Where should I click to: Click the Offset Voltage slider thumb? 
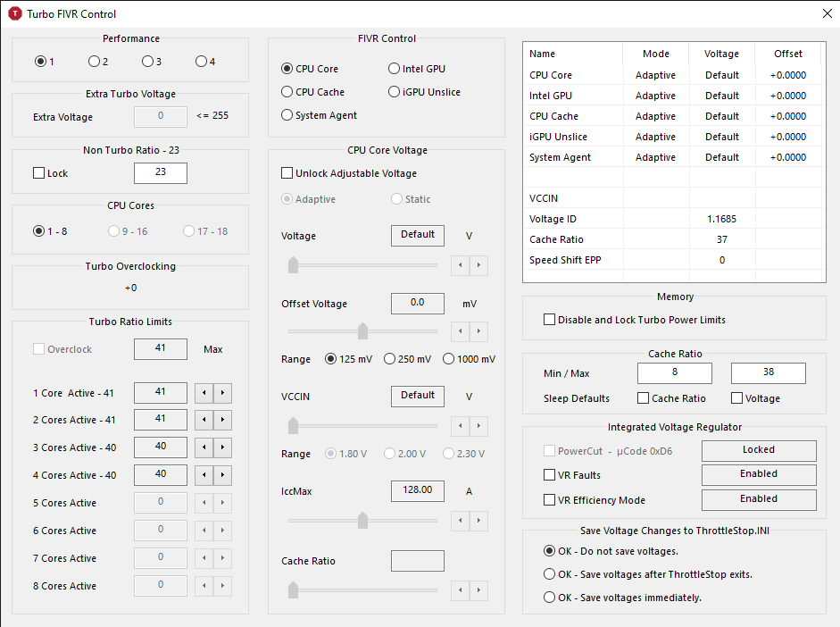click(x=362, y=331)
